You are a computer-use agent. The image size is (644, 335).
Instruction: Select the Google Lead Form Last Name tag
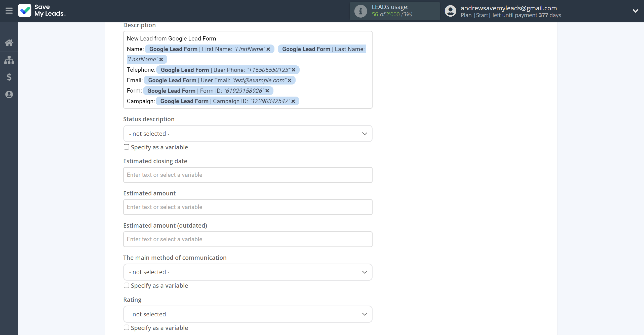322,49
